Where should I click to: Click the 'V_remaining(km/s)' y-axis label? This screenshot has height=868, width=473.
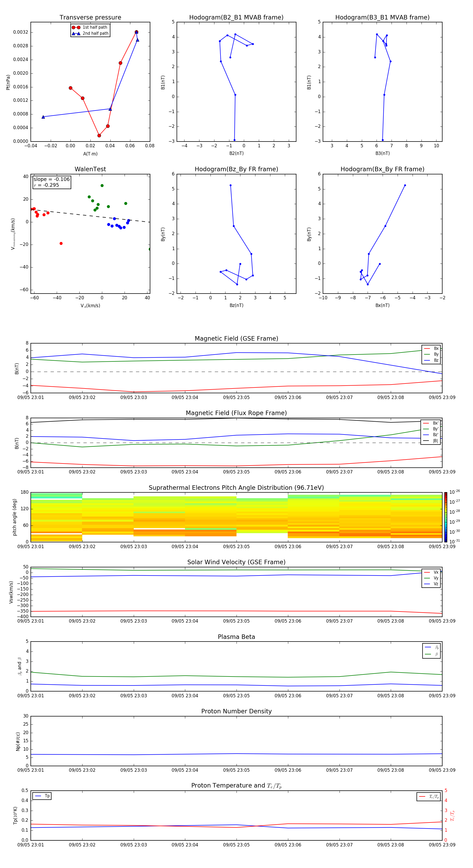pos(13,234)
